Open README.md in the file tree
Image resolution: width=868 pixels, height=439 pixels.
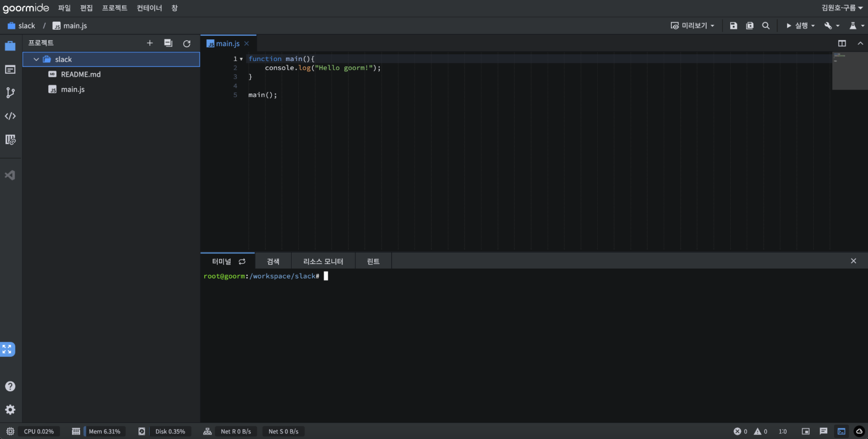point(80,74)
